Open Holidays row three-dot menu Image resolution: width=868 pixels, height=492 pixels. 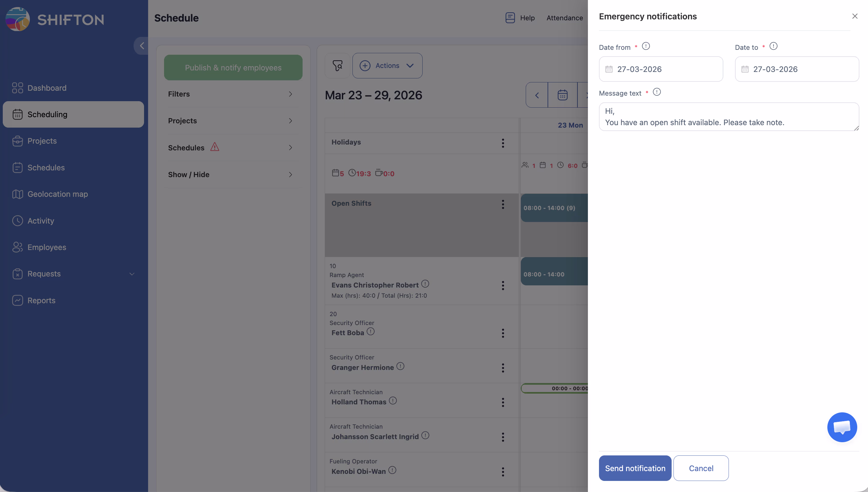503,143
